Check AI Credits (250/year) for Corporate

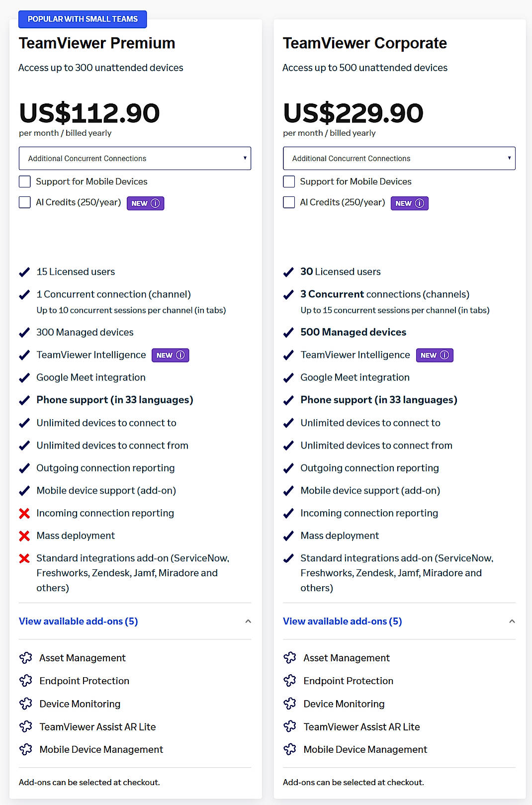pyautogui.click(x=289, y=202)
